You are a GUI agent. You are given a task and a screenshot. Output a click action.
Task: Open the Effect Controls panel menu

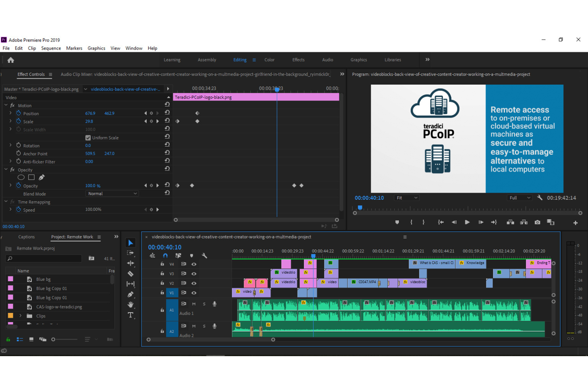click(x=50, y=74)
